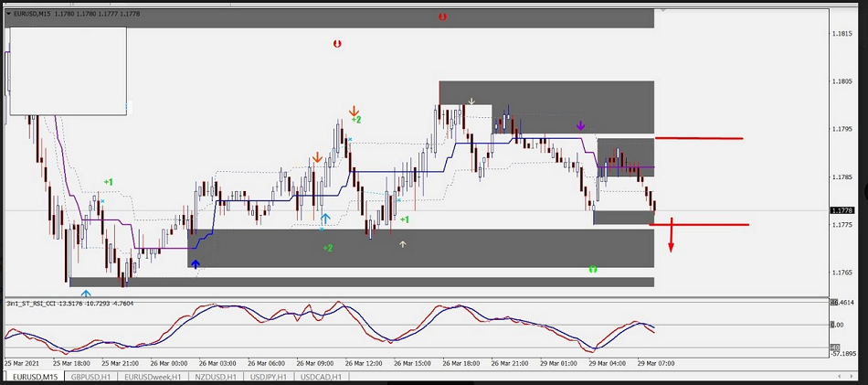
Task: Click the dark blue up arrow signal
Action: [196, 264]
